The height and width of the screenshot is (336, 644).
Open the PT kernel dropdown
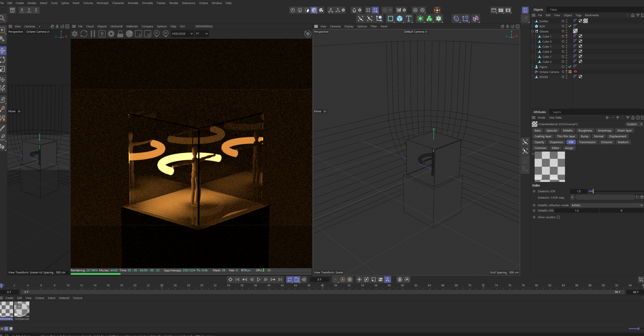(x=202, y=34)
